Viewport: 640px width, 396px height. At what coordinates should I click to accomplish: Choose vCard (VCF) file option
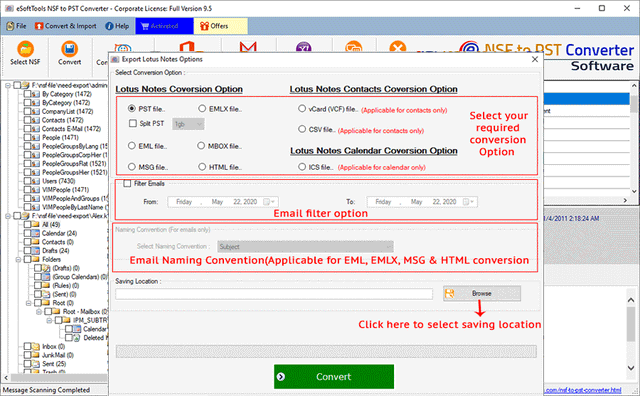click(x=302, y=109)
